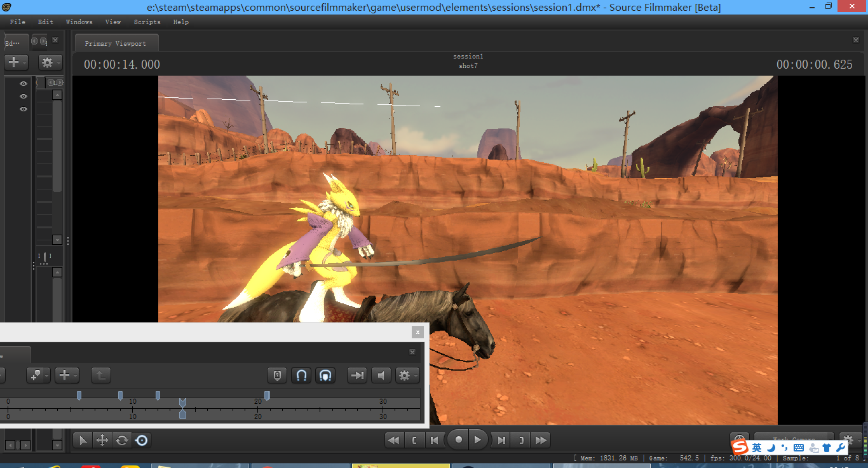This screenshot has width=868, height=468.
Task: Toggle the timeline snap magnet icon
Action: click(302, 375)
